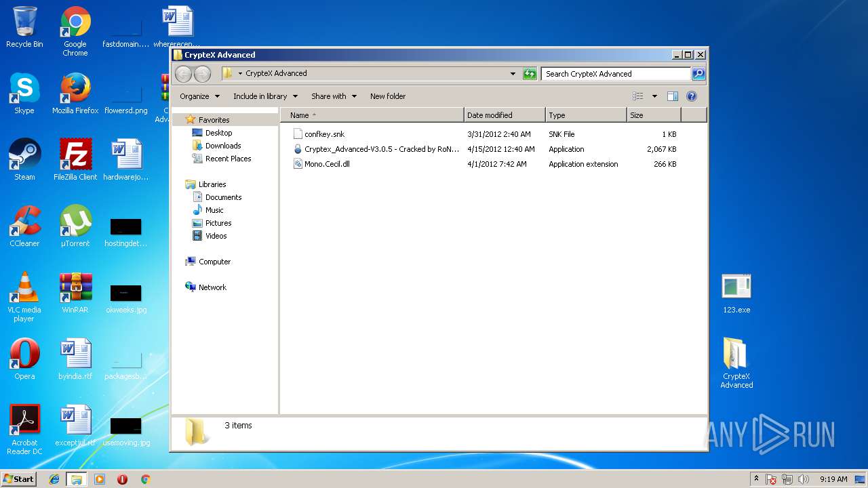The image size is (868, 488).
Task: Select Favorites in navigation pane
Action: [x=214, y=120]
